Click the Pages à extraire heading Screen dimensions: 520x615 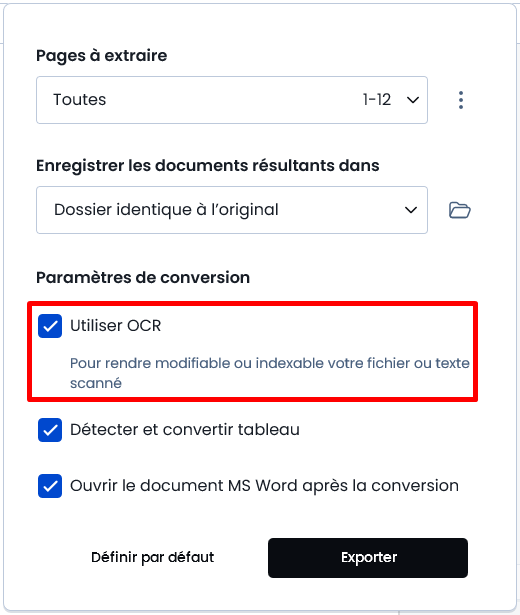click(x=102, y=56)
